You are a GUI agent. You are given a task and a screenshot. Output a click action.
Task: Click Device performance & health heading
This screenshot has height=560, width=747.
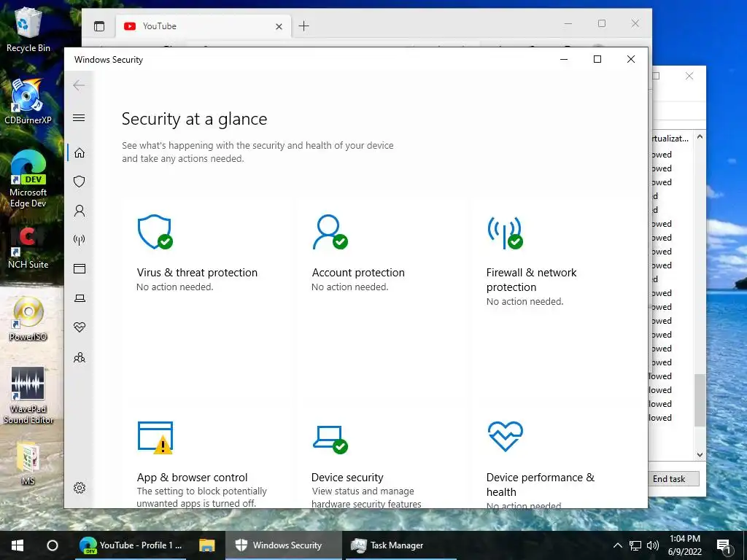541,484
